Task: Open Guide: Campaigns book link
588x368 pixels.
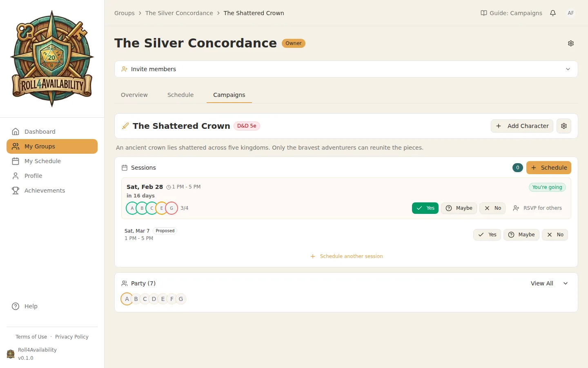Action: [512, 13]
